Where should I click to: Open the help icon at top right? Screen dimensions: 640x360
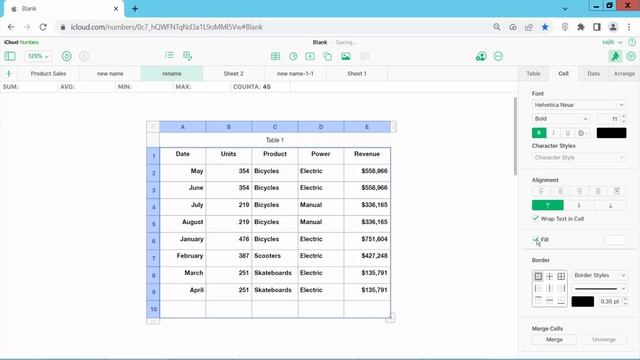point(632,42)
